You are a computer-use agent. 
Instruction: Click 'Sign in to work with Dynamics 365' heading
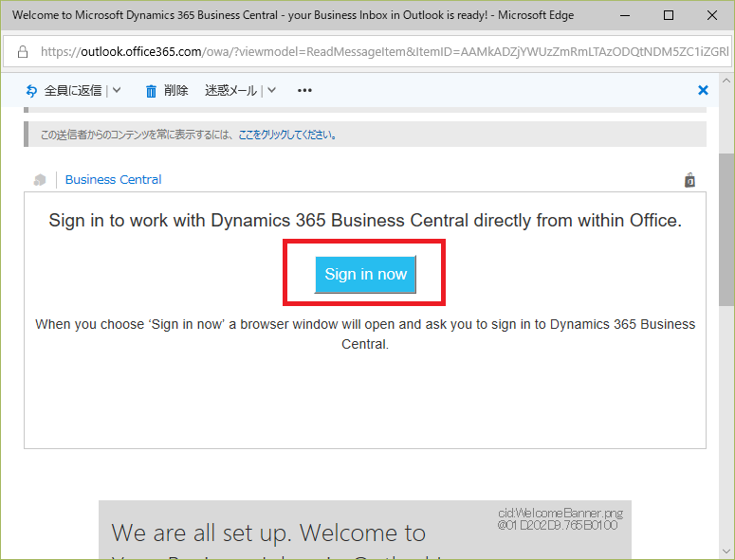point(365,220)
